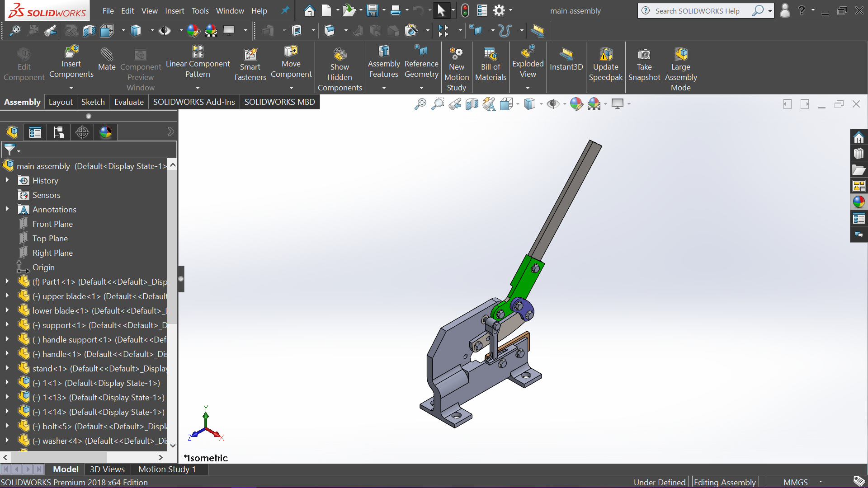The image size is (868, 488).
Task: Click feature tree scroll down arrow
Action: click(173, 446)
